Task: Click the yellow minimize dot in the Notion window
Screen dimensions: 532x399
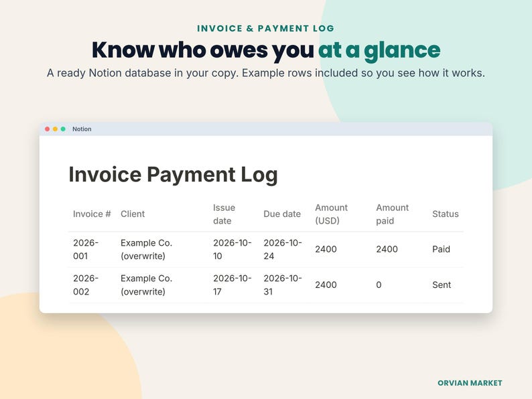Action: coord(55,129)
